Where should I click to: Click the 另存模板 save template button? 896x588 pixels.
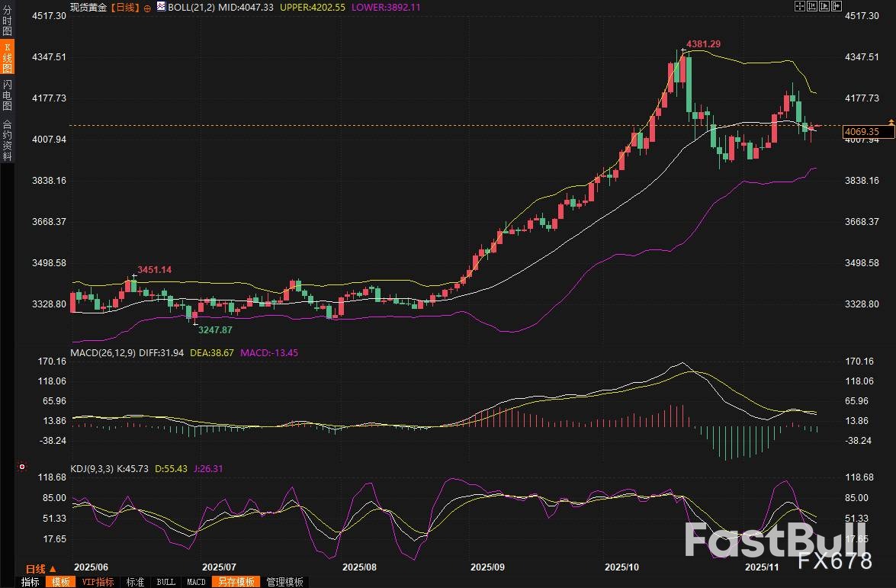pos(235,582)
